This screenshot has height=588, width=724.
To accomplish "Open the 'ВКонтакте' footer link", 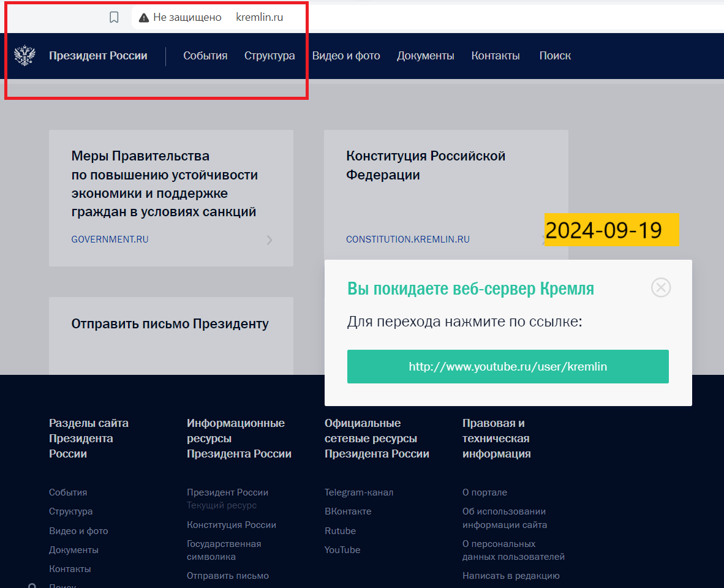I will pyautogui.click(x=348, y=511).
